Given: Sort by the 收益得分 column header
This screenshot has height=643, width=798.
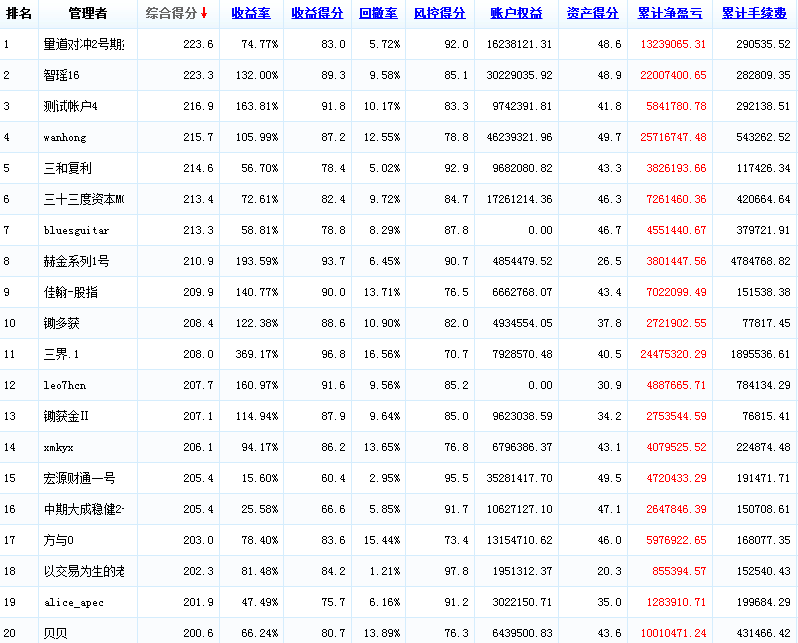Looking at the screenshot, I should (x=317, y=13).
